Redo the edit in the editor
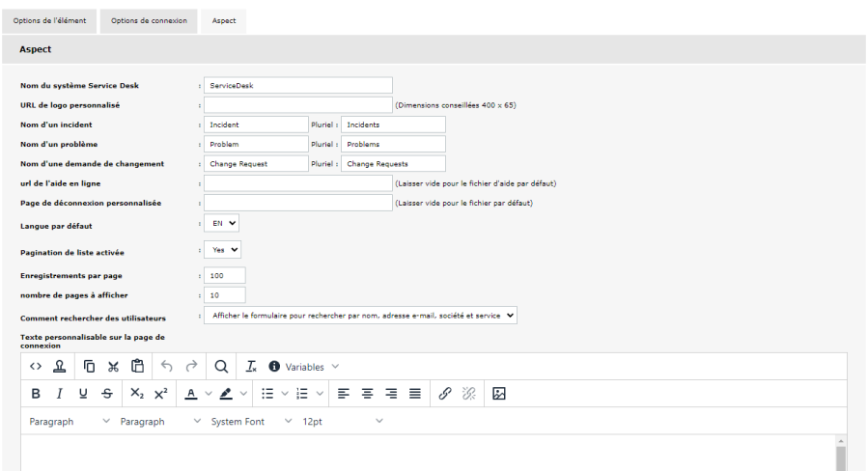868x471 pixels. click(x=191, y=367)
